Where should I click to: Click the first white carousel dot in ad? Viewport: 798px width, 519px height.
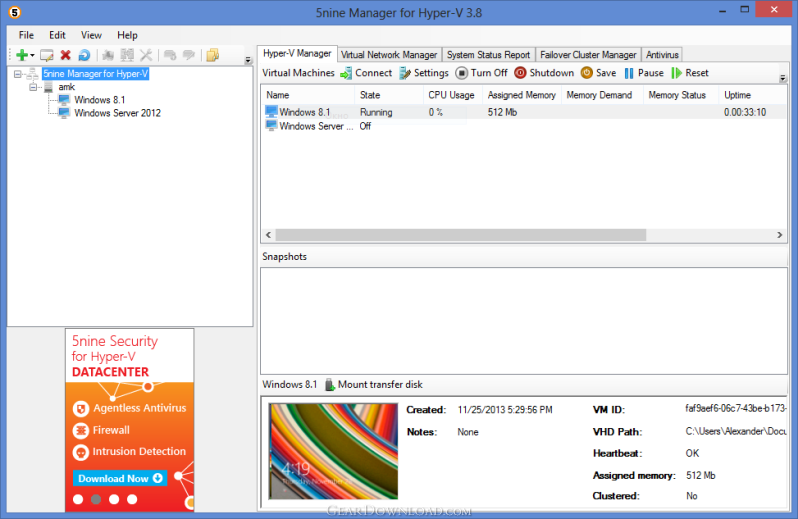click(78, 500)
